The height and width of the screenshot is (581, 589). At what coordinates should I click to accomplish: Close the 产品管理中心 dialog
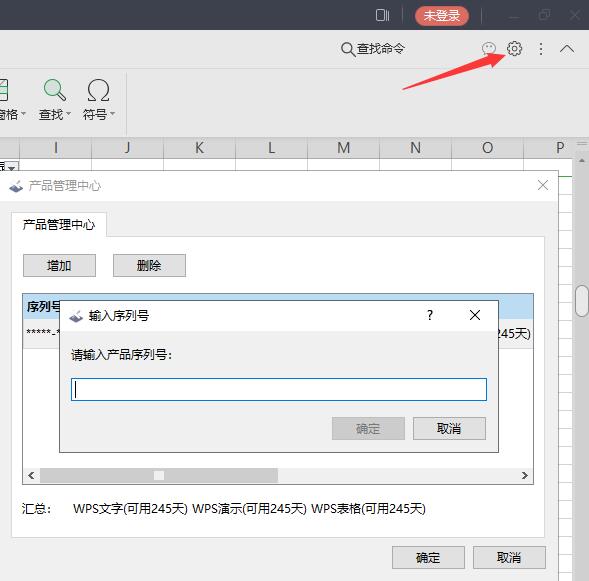tap(542, 185)
